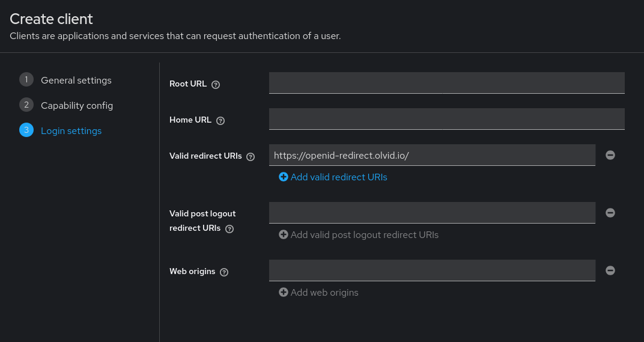644x342 pixels.
Task: Select step number 2 circle badge
Action: (x=26, y=105)
